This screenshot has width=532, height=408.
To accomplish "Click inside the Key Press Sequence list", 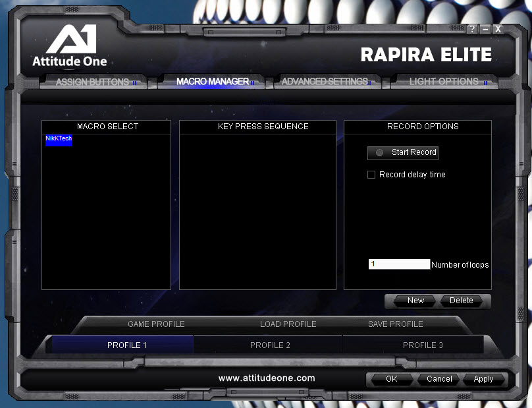I will (257, 212).
